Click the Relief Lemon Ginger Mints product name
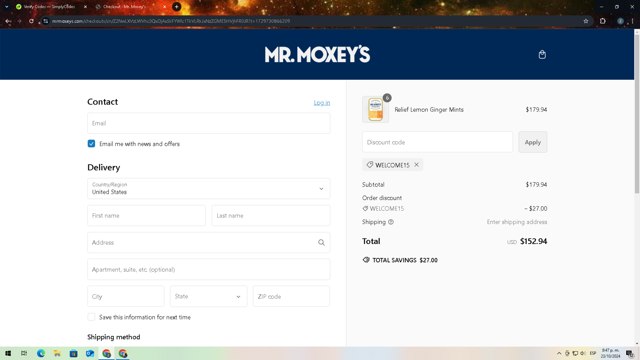The image size is (640, 360). 429,109
